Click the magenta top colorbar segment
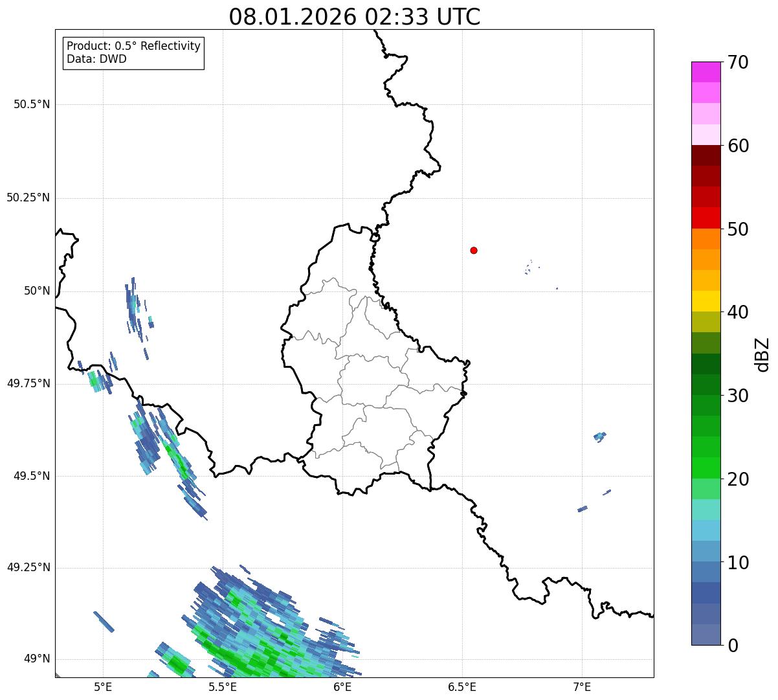 click(x=706, y=72)
